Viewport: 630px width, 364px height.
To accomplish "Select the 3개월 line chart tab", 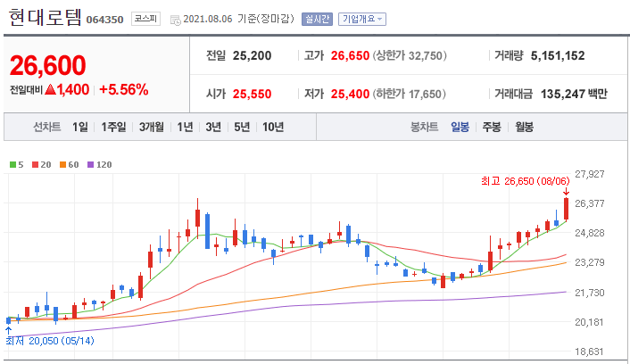I will [x=152, y=127].
